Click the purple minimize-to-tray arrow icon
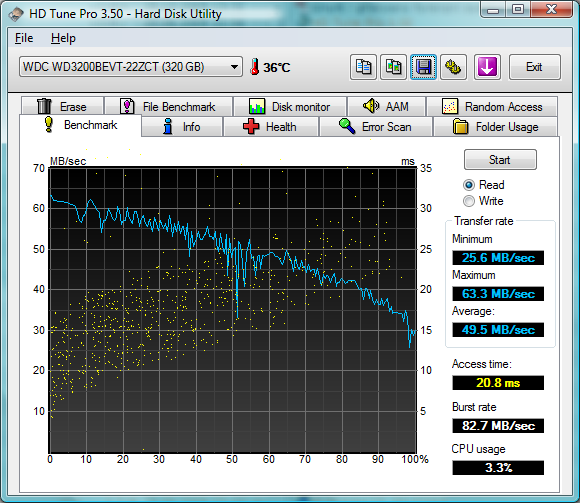580x503 pixels. (487, 67)
